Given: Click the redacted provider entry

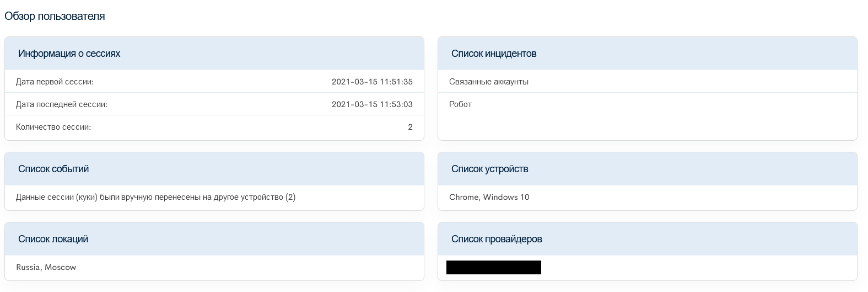Looking at the screenshot, I should coord(494,268).
